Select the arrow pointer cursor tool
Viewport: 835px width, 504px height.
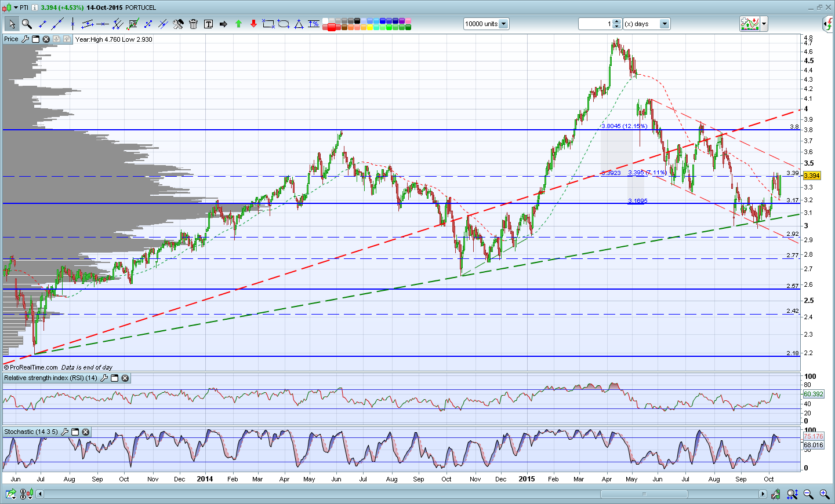pos(12,24)
